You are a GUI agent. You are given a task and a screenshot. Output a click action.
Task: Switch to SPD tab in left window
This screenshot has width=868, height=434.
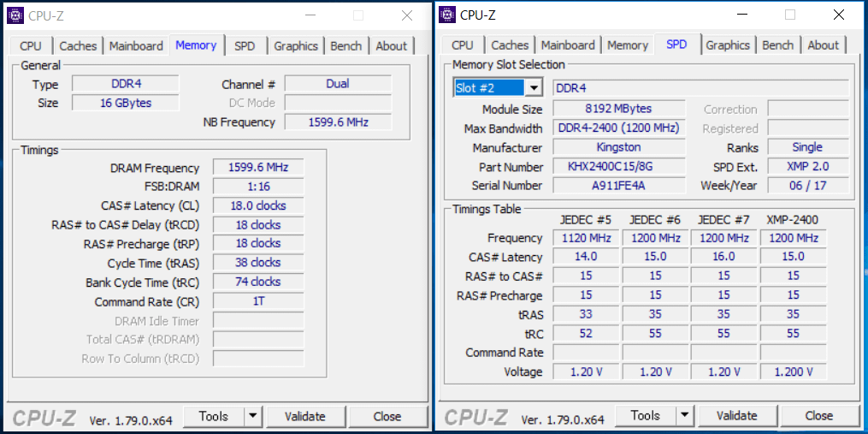[x=245, y=46]
